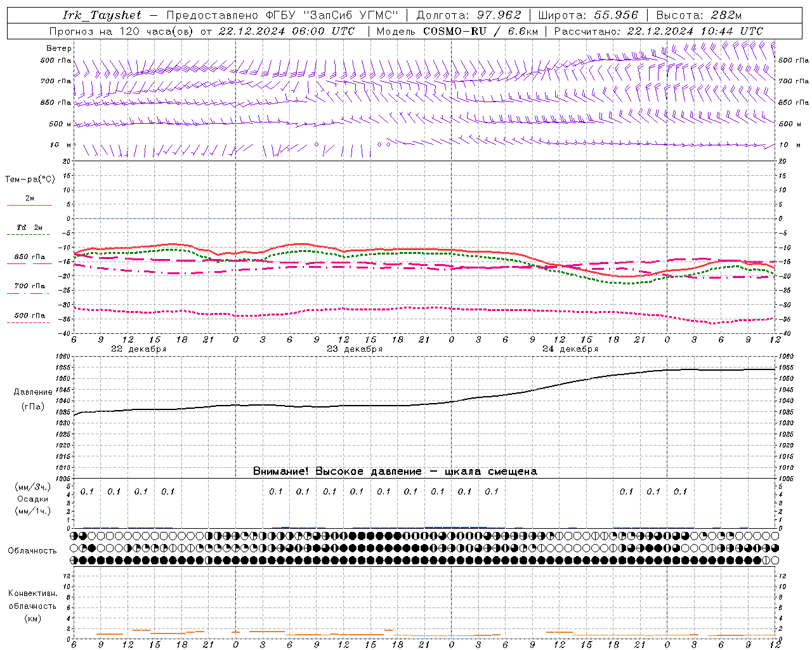Image resolution: width=812 pixels, height=650 pixels.
Task: Click the Td 2м dew point legend label
Action: 29,227
